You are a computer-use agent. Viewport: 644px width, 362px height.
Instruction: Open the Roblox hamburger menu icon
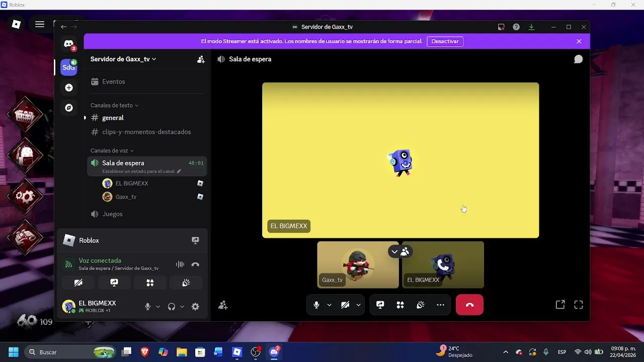(40, 24)
